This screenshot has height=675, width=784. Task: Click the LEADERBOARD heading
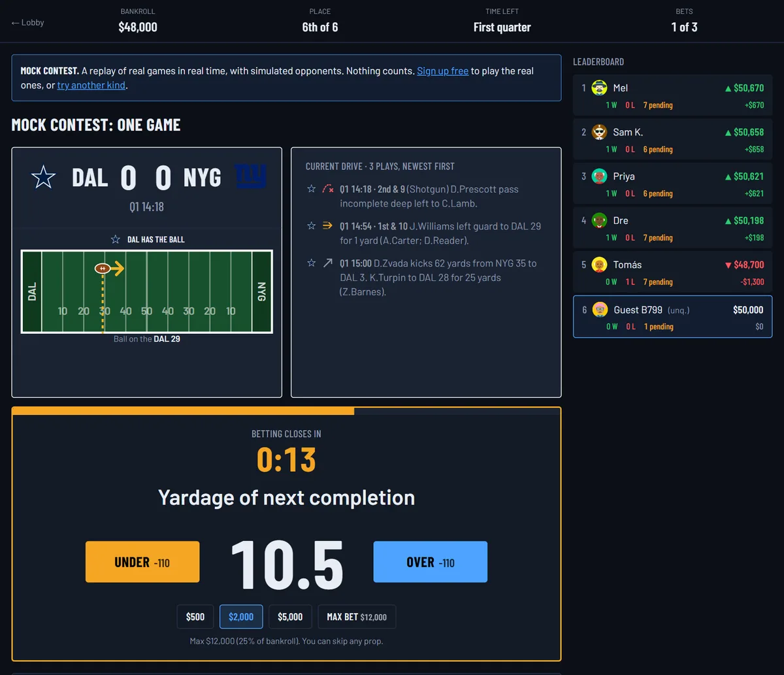[x=598, y=62]
